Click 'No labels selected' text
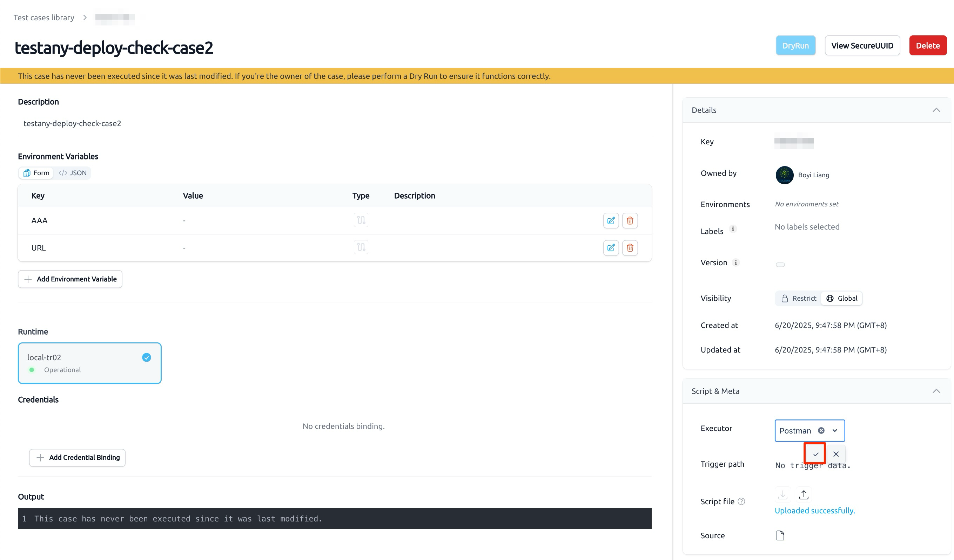The width and height of the screenshot is (954, 560). click(807, 227)
